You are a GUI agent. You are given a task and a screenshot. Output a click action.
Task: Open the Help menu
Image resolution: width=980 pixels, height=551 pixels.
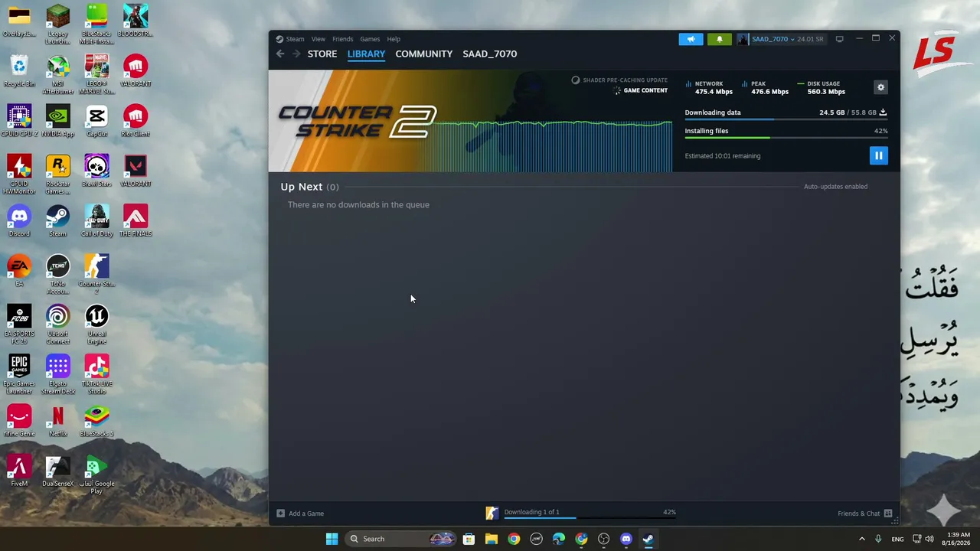pos(394,39)
